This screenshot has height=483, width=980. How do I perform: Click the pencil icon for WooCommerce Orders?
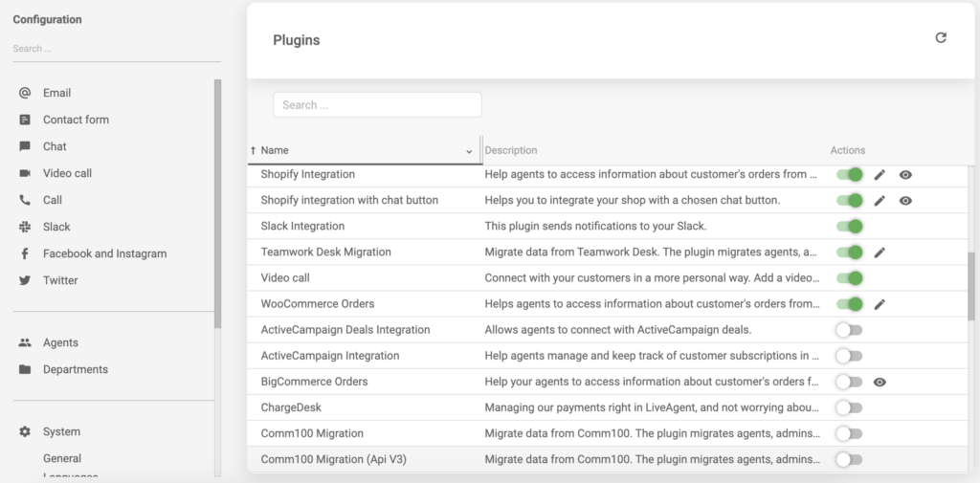point(880,304)
